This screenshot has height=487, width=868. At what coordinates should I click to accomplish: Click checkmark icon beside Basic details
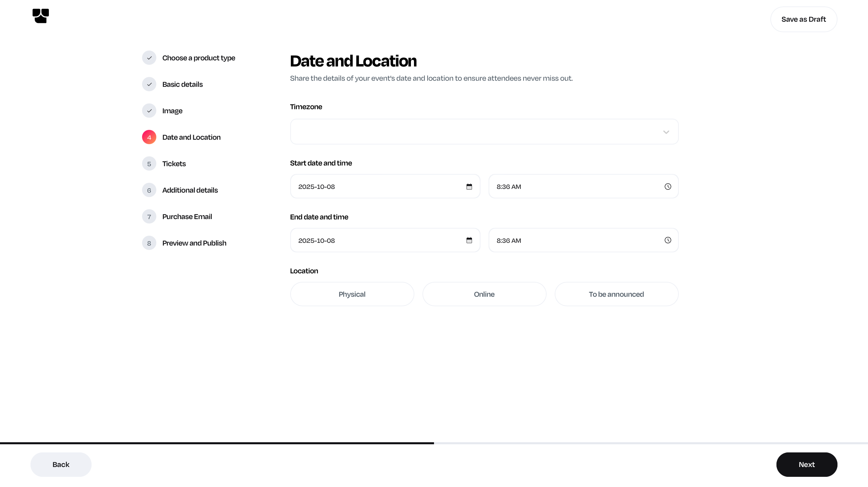149,84
